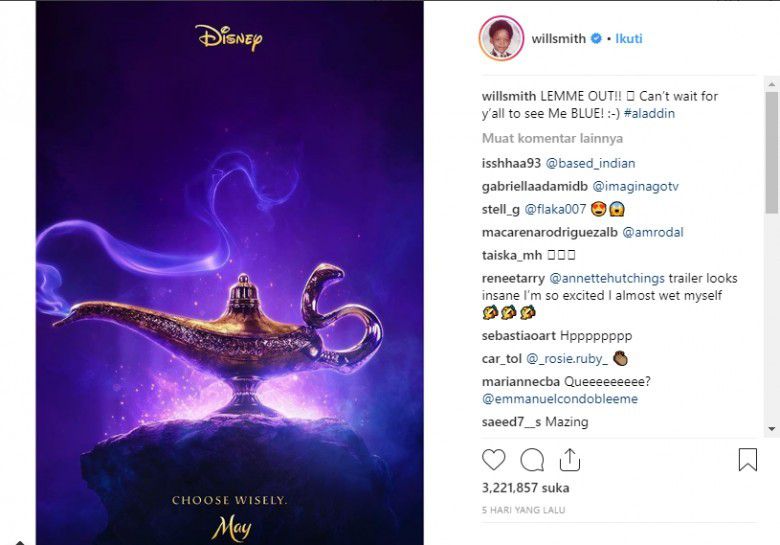Image resolution: width=780 pixels, height=545 pixels.
Task: Follow willsmith using Ikuti
Action: (x=629, y=38)
